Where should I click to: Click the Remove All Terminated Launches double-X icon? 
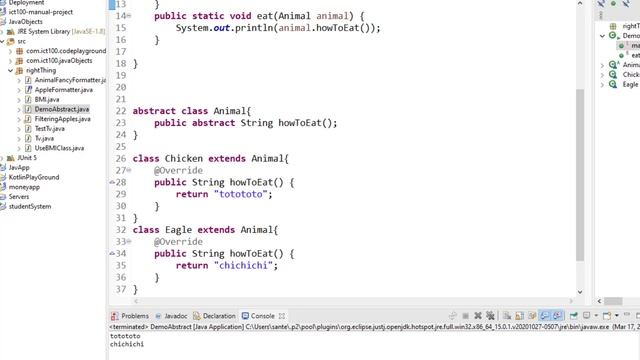click(490, 316)
